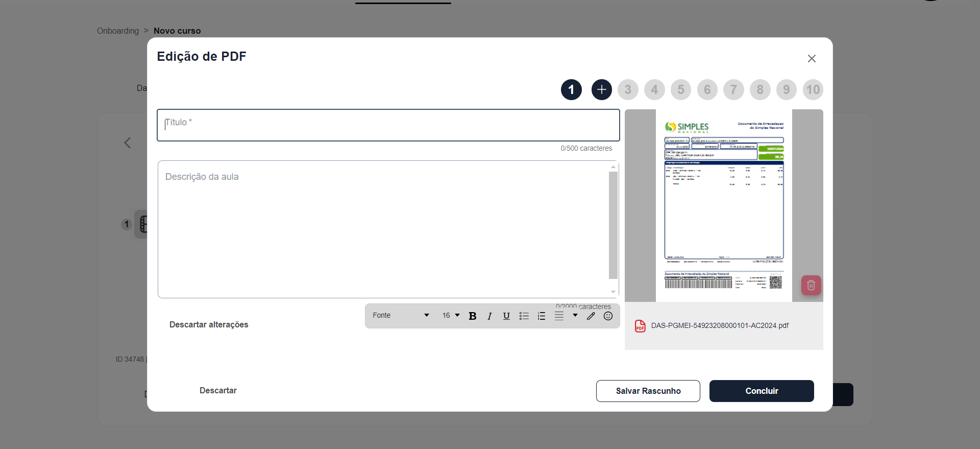Close the Edição de PDF dialog
This screenshot has width=980, height=449.
coord(812,59)
